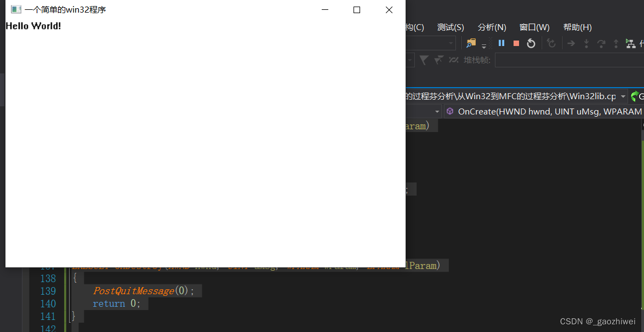Click the search magnifier folder icon
Viewport: 644px width, 332px height.
click(x=471, y=42)
